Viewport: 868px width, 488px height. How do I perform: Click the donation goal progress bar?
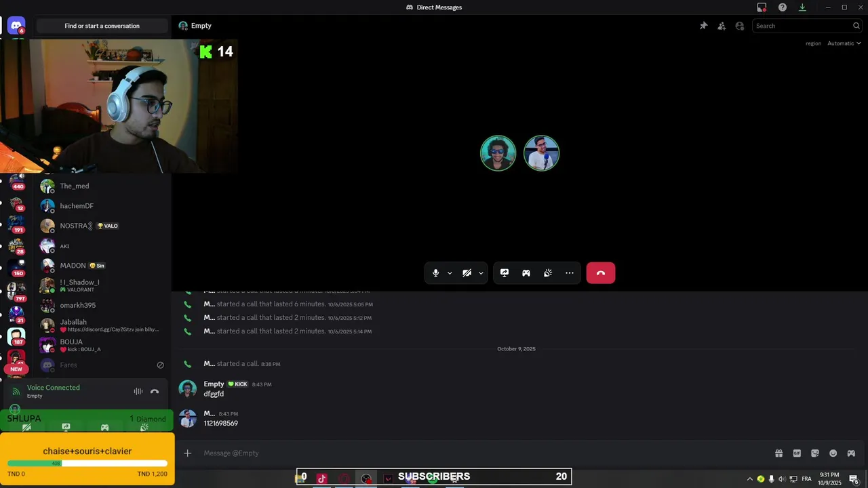[87, 464]
